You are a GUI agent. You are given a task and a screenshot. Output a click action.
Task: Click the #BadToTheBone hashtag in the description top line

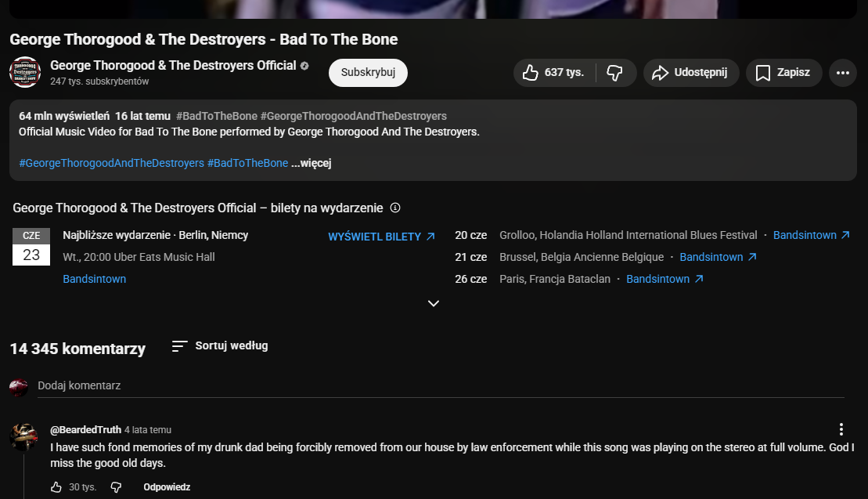click(x=217, y=116)
